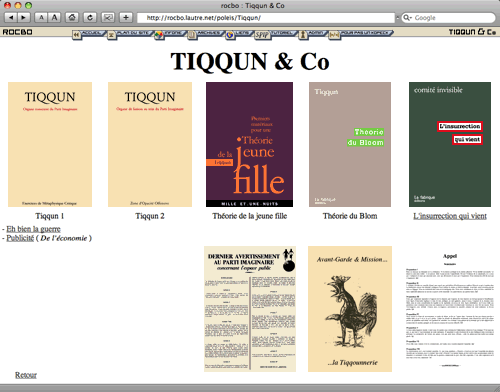Screen dimensions: 500x392
Task: Open the Pour pas un kopeck tab
Action: [366, 33]
